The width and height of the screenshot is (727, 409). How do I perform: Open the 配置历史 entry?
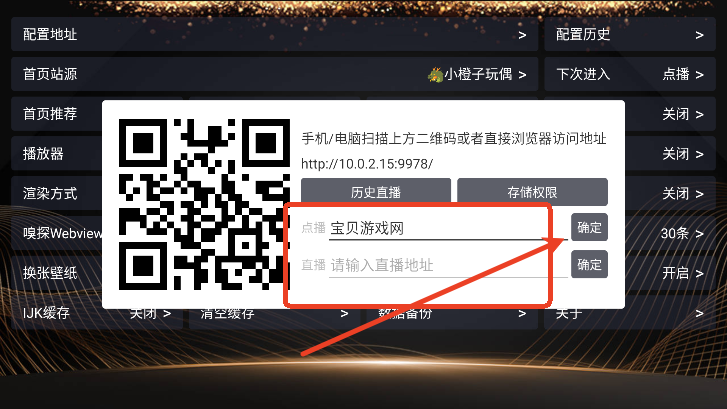coord(630,35)
